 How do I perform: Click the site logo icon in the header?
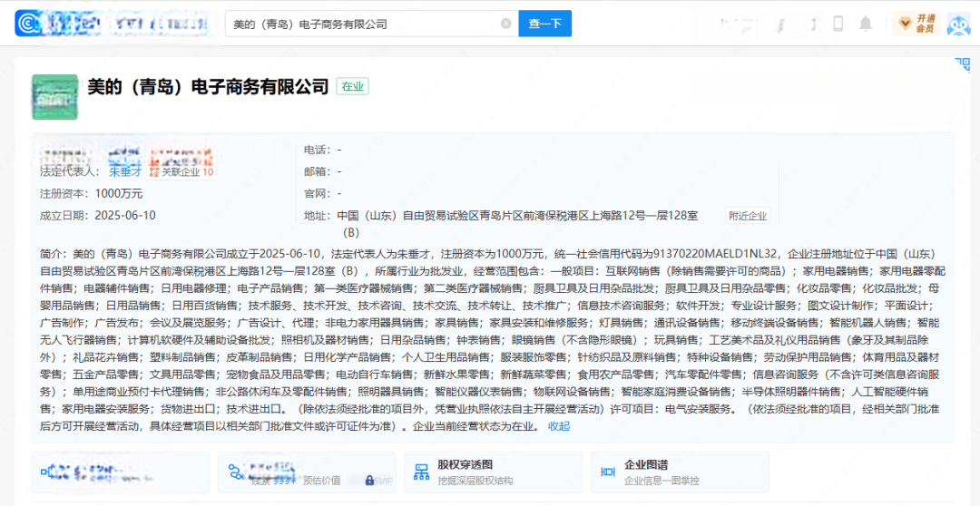(28, 24)
